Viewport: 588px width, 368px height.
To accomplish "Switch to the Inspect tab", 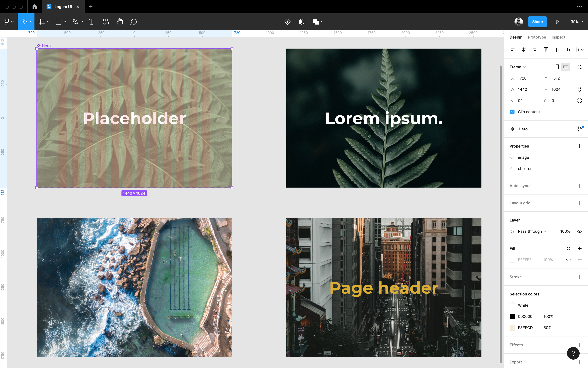I will (x=558, y=37).
